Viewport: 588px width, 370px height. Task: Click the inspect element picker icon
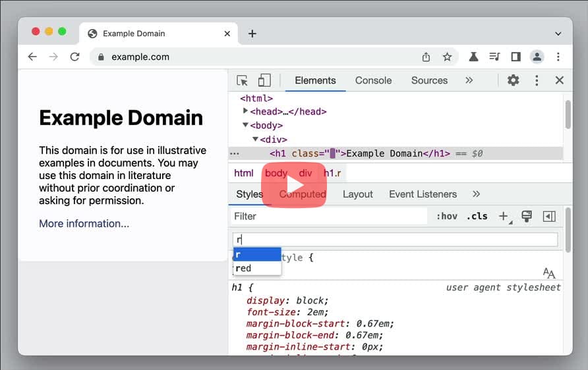[242, 80]
